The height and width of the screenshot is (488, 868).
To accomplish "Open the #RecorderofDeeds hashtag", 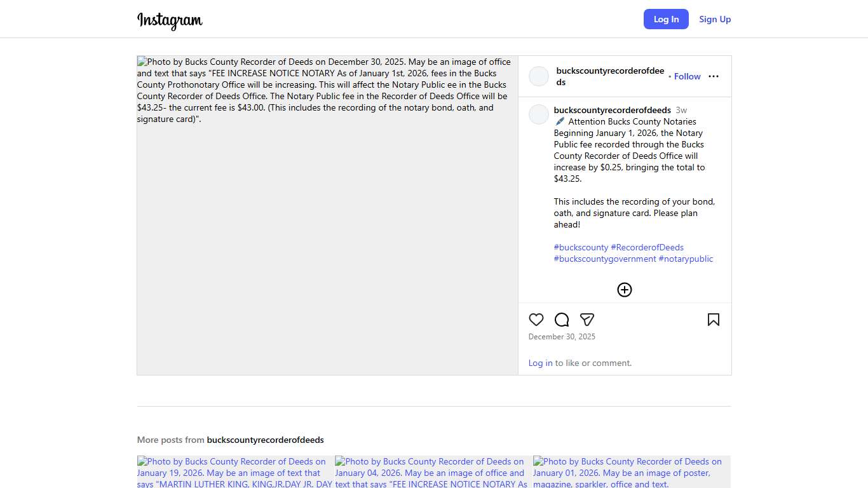I will tap(647, 247).
